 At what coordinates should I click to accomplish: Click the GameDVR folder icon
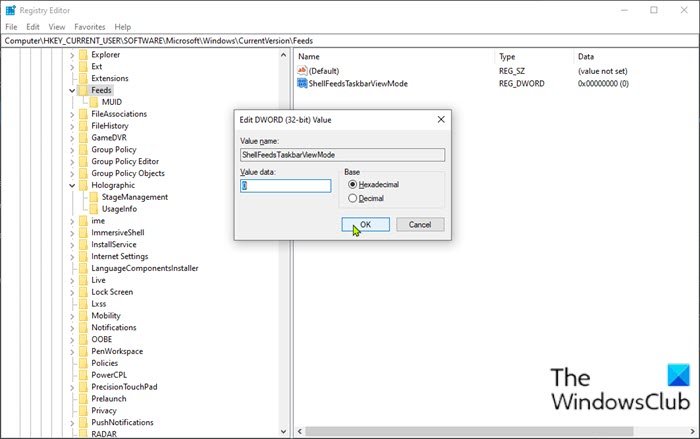[x=83, y=138]
